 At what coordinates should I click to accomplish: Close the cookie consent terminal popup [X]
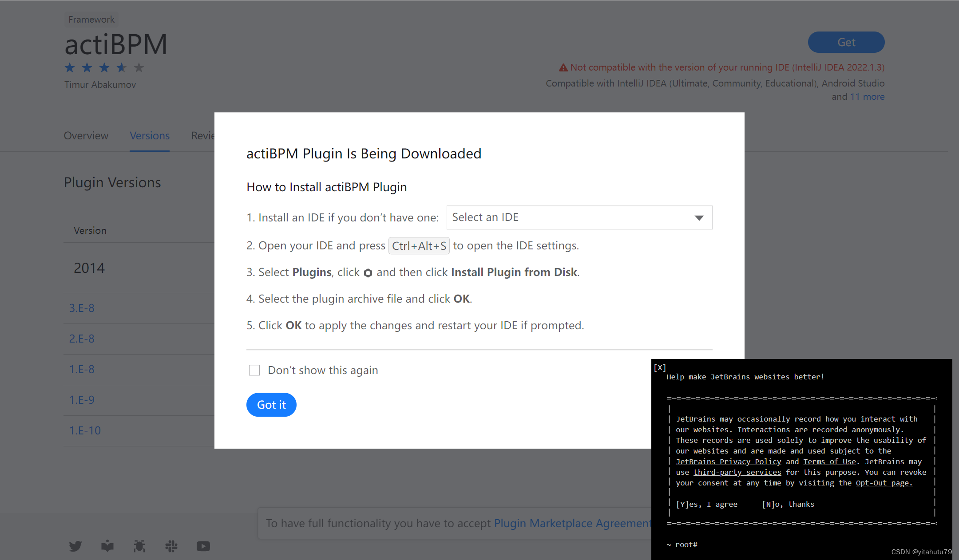click(x=660, y=367)
